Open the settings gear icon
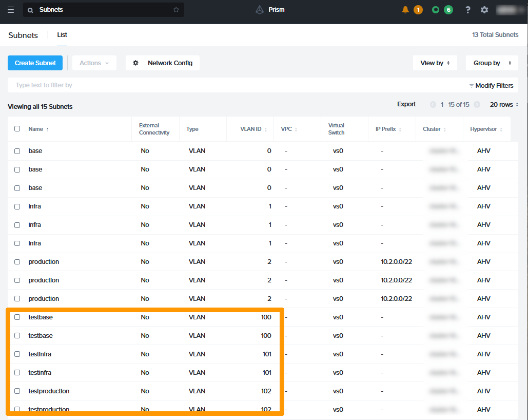Viewport: 528px width, 420px height. pyautogui.click(x=484, y=10)
